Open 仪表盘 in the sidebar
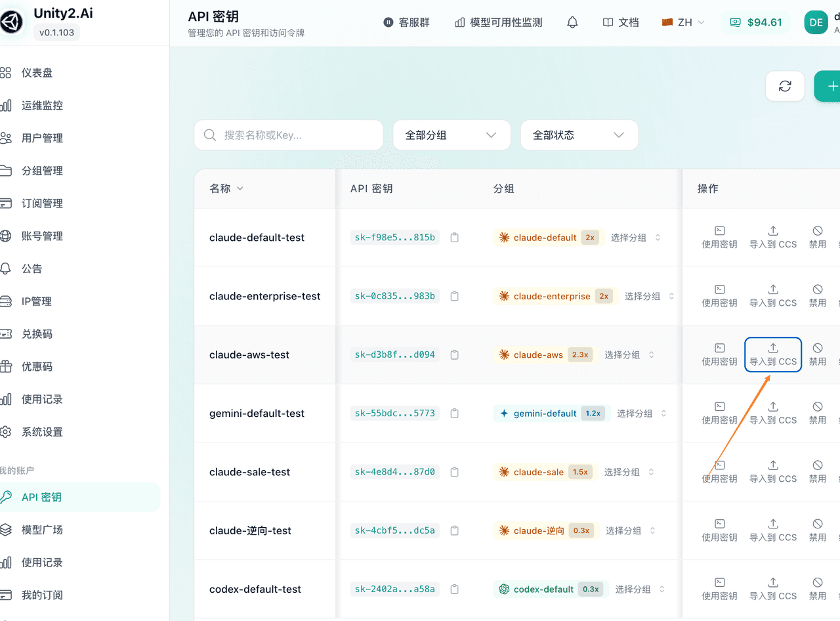This screenshot has width=840, height=621. click(x=79, y=73)
